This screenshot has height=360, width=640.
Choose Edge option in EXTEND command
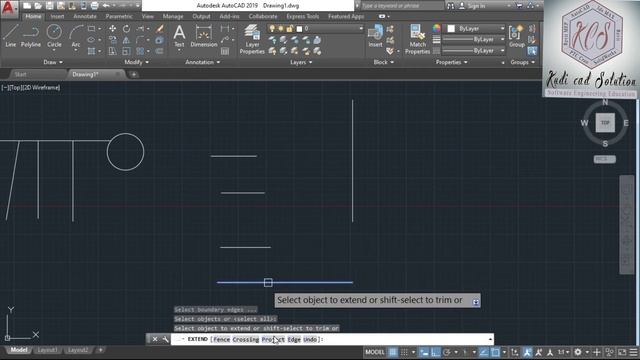294,339
